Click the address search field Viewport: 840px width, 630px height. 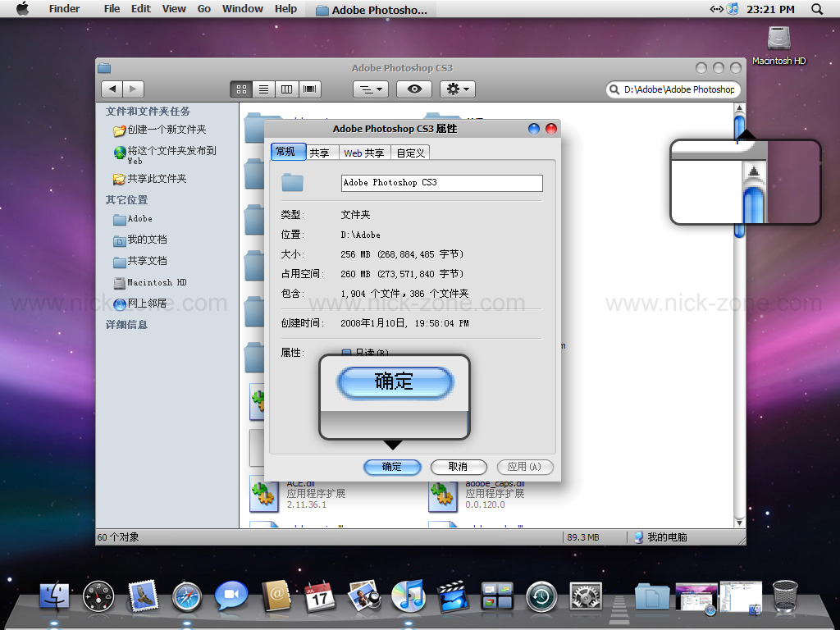coord(673,89)
